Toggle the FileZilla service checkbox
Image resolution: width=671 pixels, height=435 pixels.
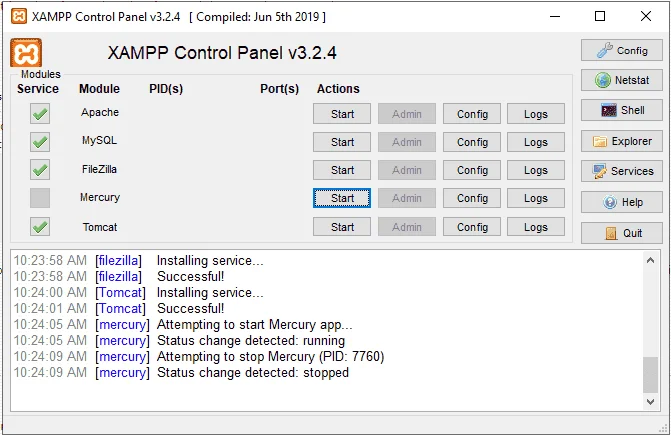(x=40, y=170)
